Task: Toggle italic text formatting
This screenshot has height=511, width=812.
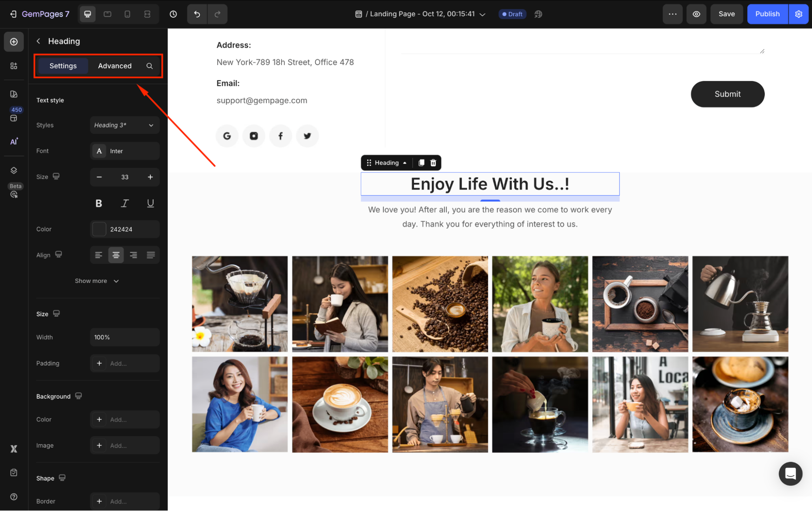Action: [x=125, y=203]
